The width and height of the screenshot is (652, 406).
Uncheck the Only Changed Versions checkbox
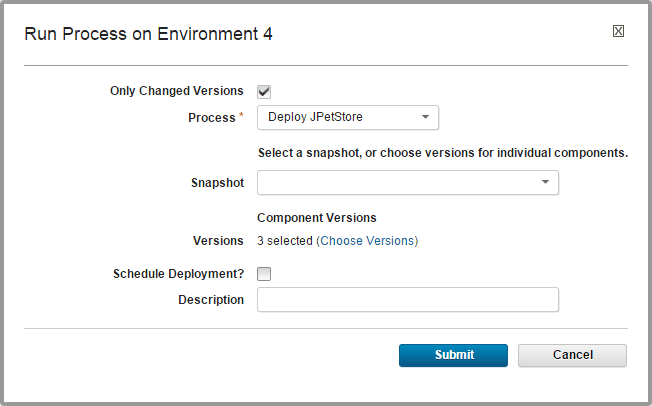point(264,92)
